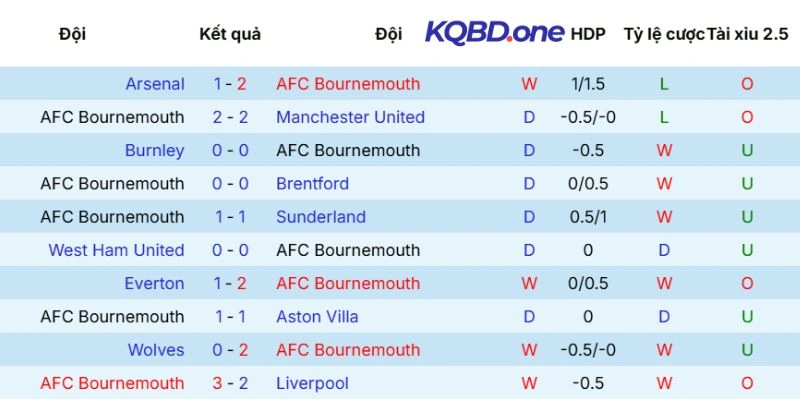
Task: Open the Brentford team page link
Action: [x=312, y=183]
